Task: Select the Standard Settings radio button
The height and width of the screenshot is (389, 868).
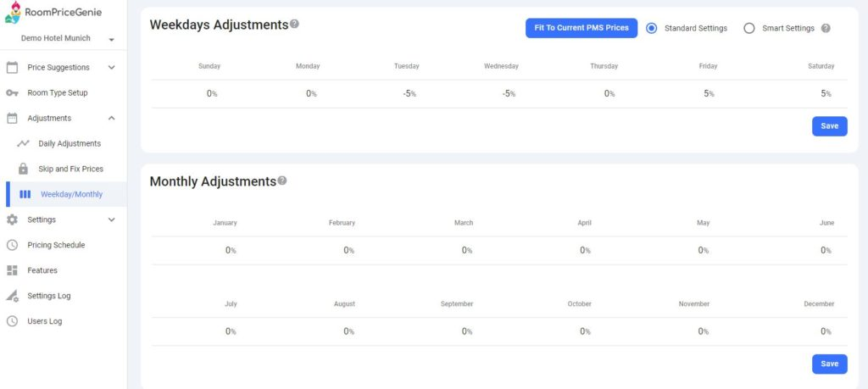Action: [652, 28]
